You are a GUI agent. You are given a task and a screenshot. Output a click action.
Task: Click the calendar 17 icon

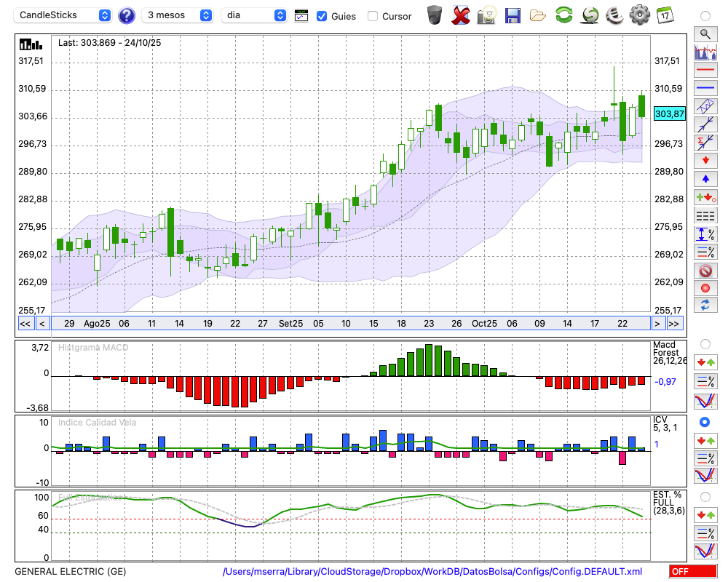click(x=665, y=15)
